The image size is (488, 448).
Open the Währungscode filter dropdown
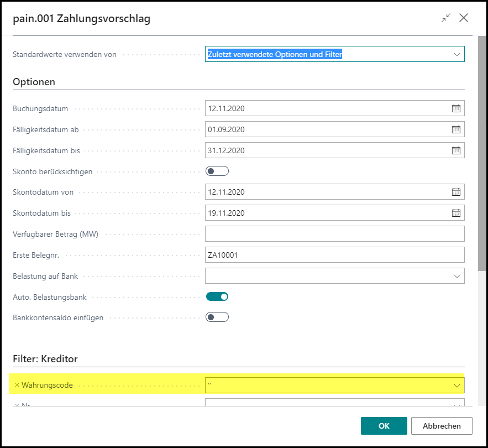pyautogui.click(x=457, y=384)
